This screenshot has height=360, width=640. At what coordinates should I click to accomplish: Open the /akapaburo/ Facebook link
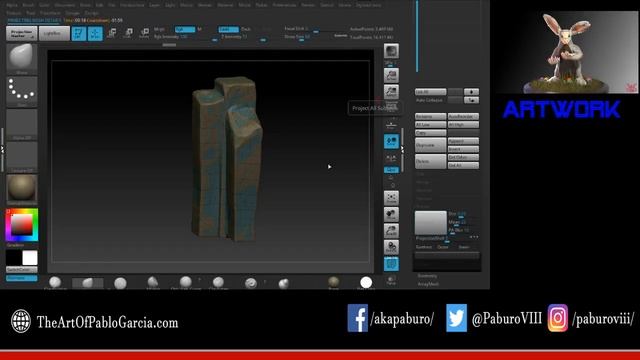(x=391, y=318)
